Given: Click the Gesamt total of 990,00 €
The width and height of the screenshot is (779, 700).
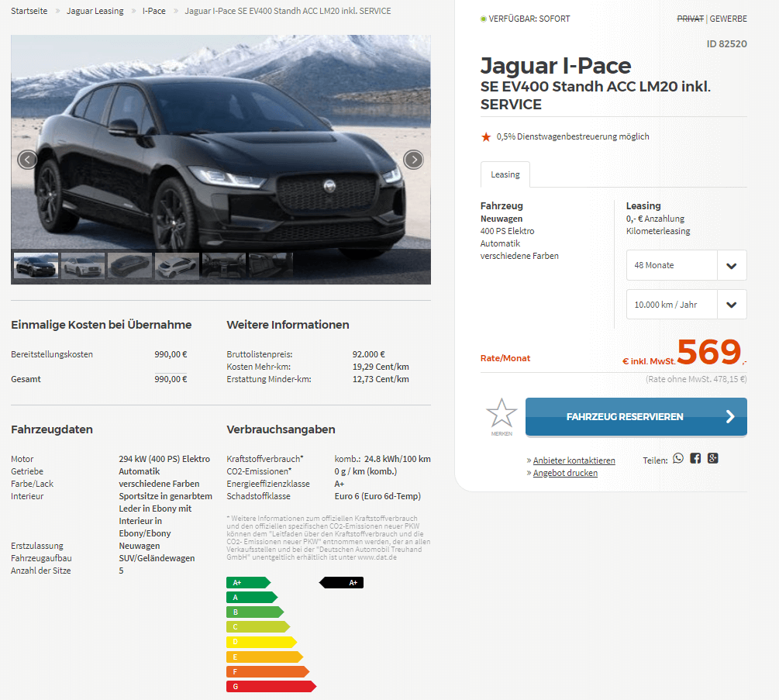Looking at the screenshot, I should (171, 379).
